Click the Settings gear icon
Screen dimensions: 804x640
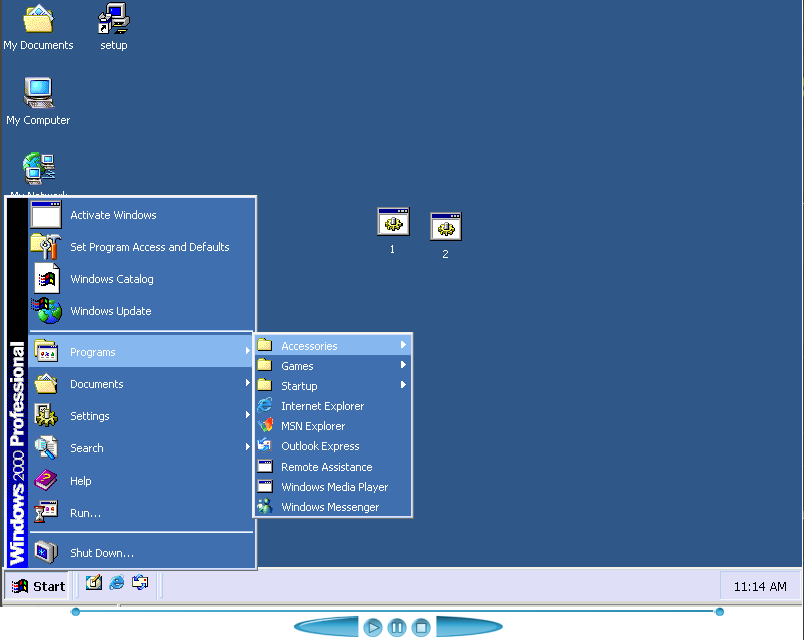pos(46,415)
